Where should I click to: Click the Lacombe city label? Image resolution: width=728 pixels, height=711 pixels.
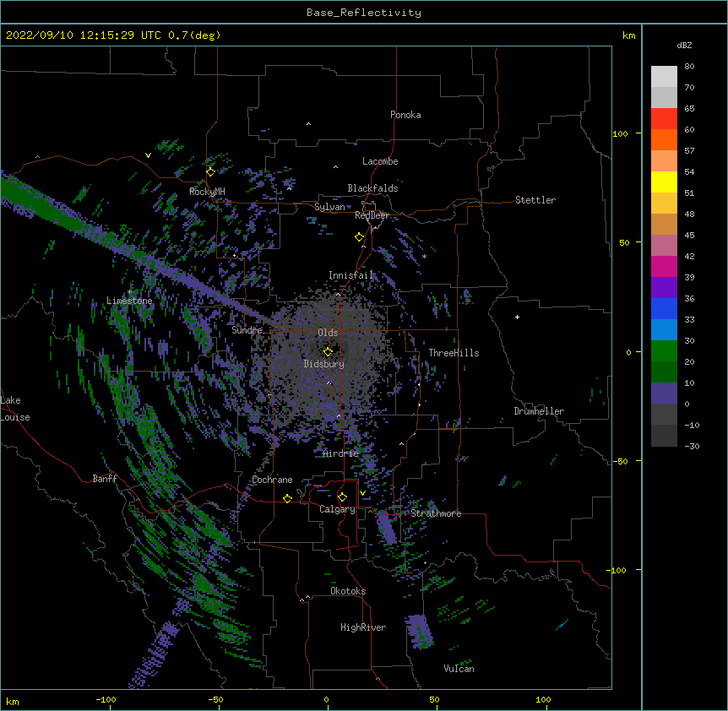(x=380, y=161)
